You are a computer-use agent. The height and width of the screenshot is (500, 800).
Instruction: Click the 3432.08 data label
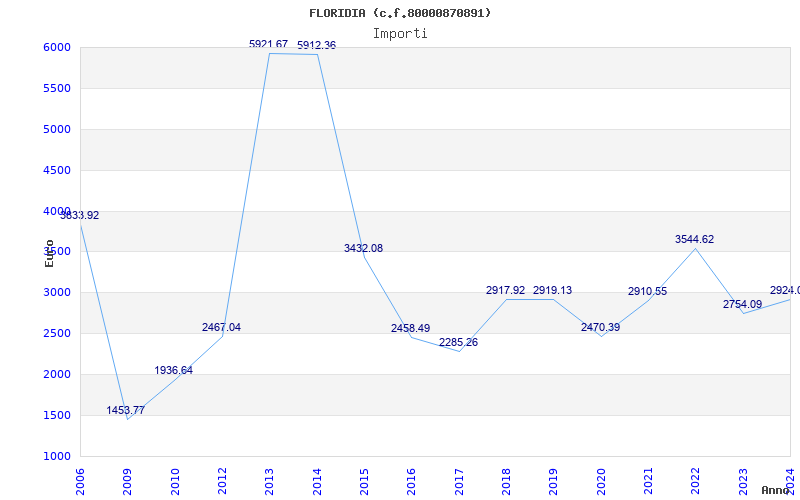[x=363, y=248]
